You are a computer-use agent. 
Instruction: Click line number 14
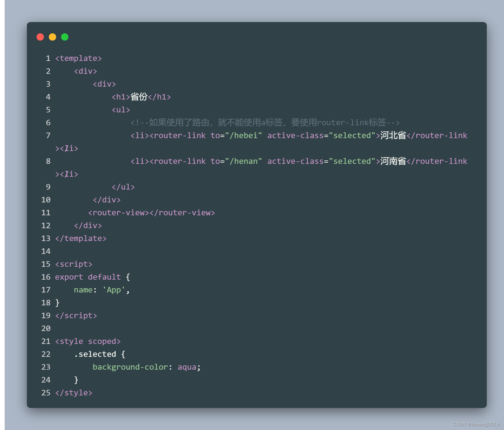(46, 251)
